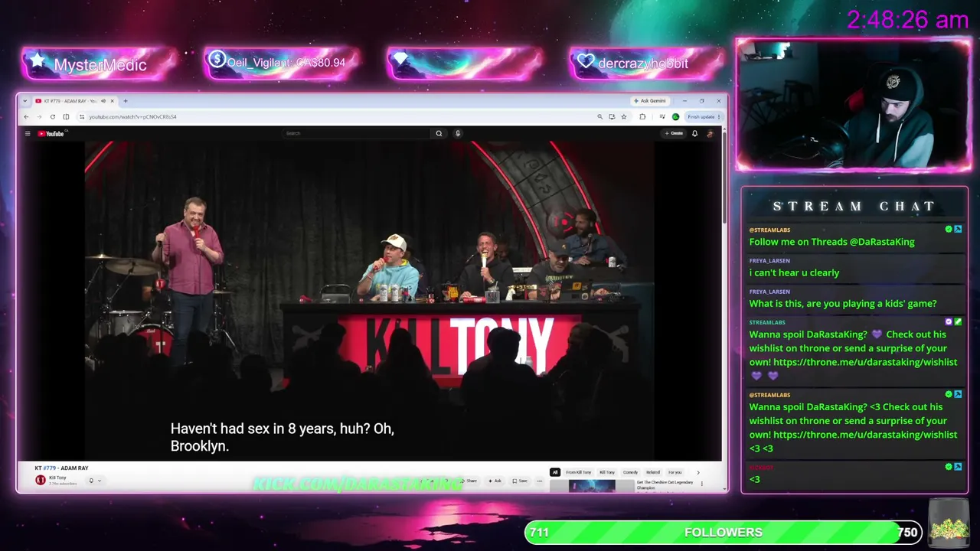Open the browser extensions puzzle icon
The height and width of the screenshot is (551, 980).
coord(642,116)
